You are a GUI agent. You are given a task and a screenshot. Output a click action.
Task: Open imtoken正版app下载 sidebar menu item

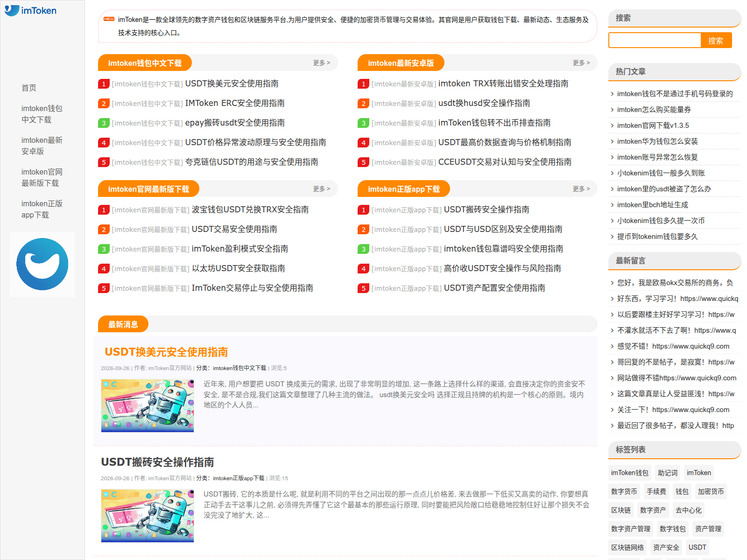(42, 209)
